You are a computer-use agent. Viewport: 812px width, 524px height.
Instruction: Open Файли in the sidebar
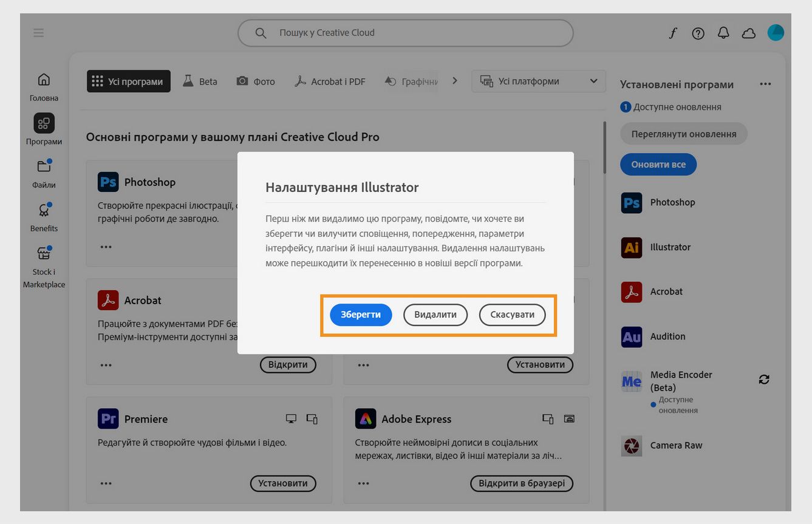click(x=44, y=174)
